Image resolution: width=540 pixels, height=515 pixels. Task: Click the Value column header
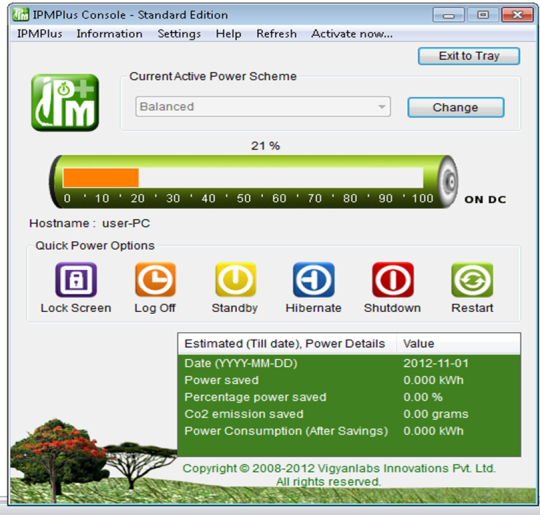coord(458,344)
